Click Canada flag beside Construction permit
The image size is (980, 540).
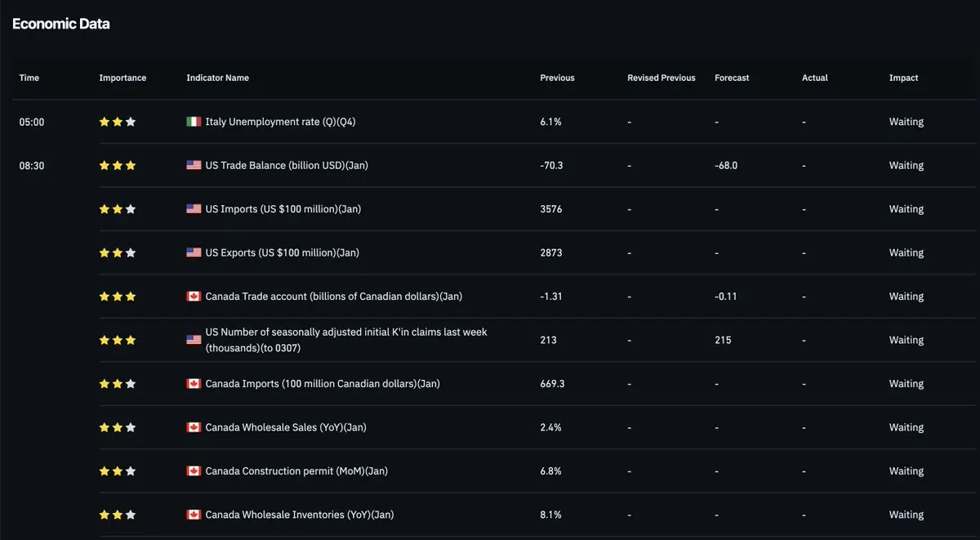coord(194,471)
